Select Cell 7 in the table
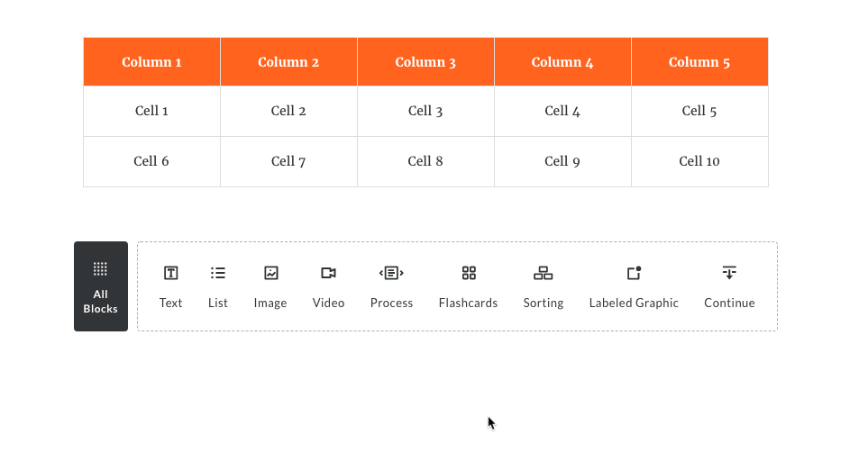Screen dimensions: 868x453 (288, 161)
